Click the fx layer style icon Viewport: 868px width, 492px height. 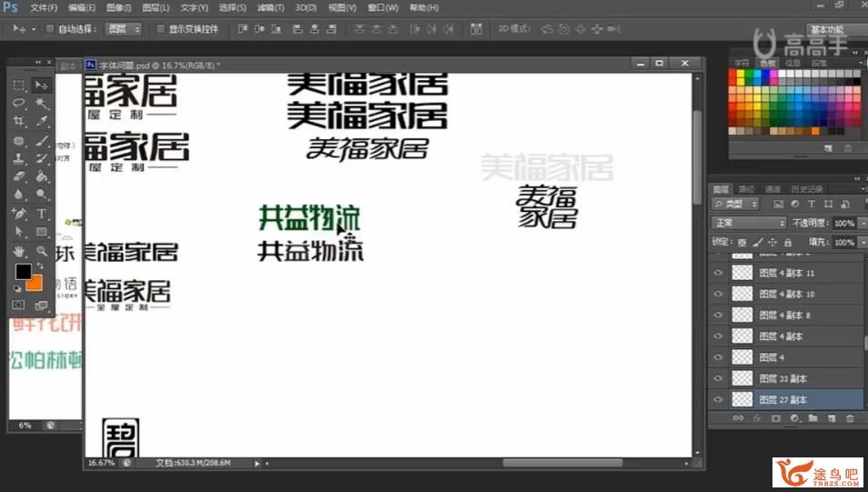point(757,418)
